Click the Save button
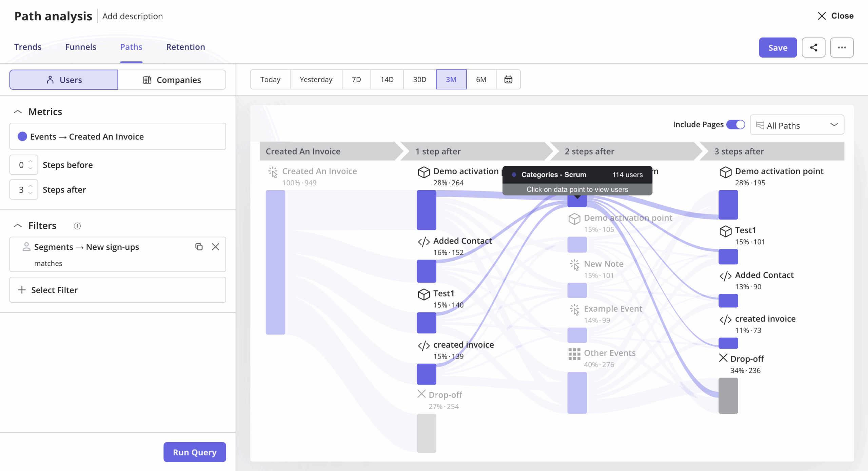Viewport: 868px width, 471px height. click(x=777, y=47)
